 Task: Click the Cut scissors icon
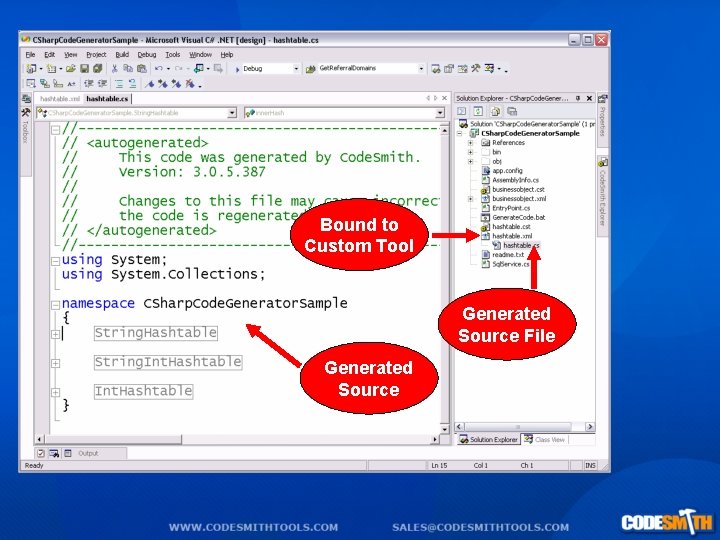pyautogui.click(x=114, y=69)
